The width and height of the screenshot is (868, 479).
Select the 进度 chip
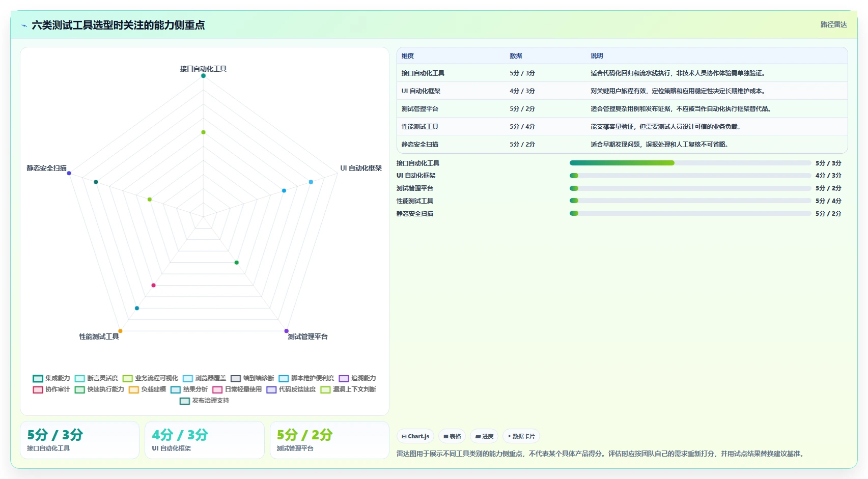484,436
